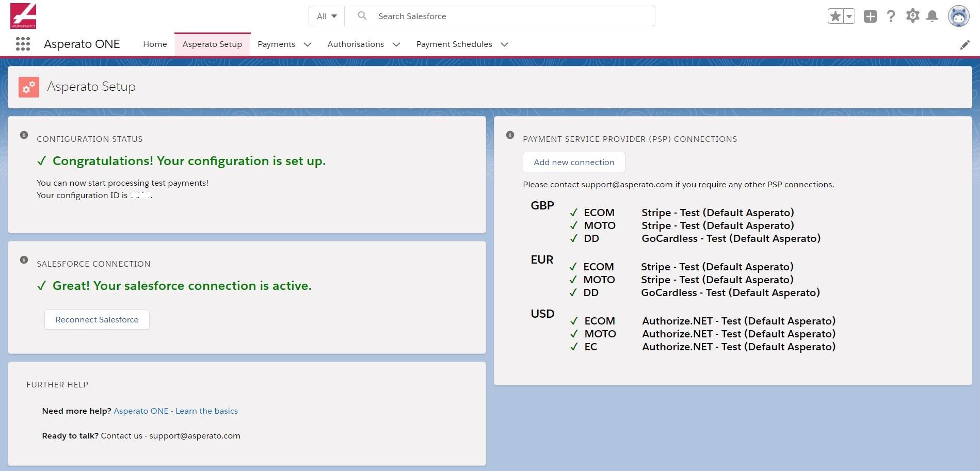980x471 pixels.
Task: Open the Setup gear icon
Action: pyautogui.click(x=912, y=16)
